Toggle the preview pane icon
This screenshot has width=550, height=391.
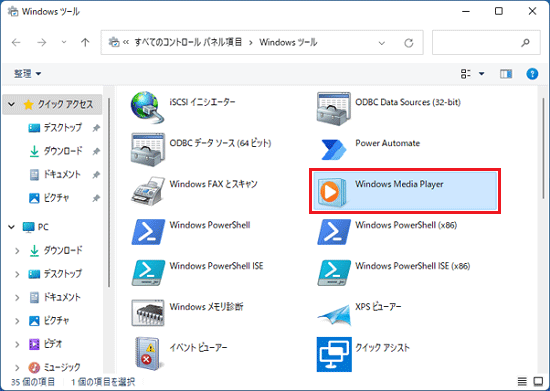tap(506, 74)
